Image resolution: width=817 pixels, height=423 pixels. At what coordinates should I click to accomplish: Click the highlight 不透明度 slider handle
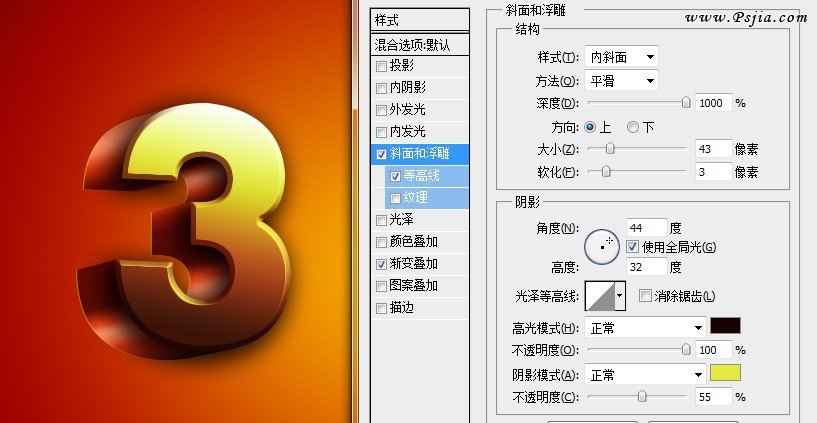686,350
